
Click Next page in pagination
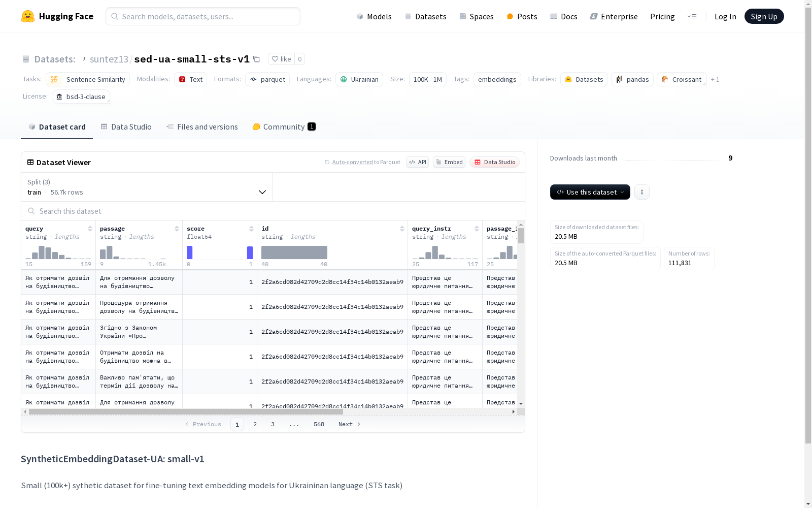[350, 424]
